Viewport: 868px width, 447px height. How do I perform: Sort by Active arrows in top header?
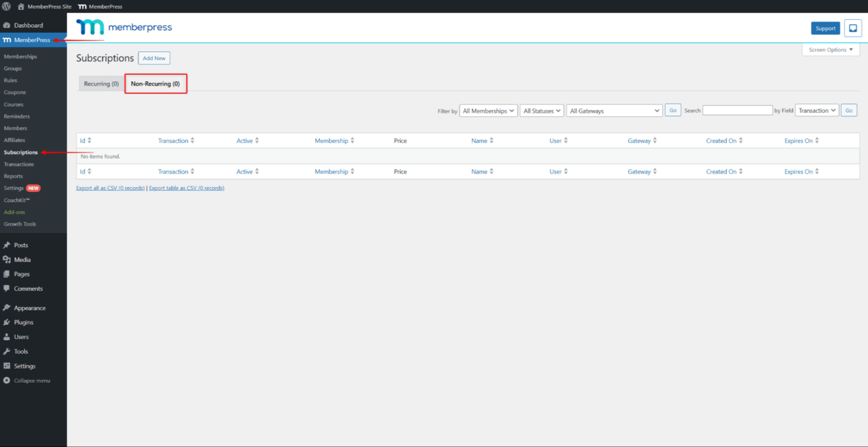[257, 141]
